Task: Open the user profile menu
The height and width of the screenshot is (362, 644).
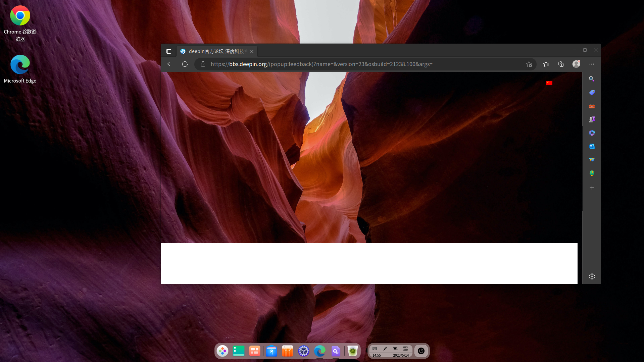Action: tap(576, 64)
